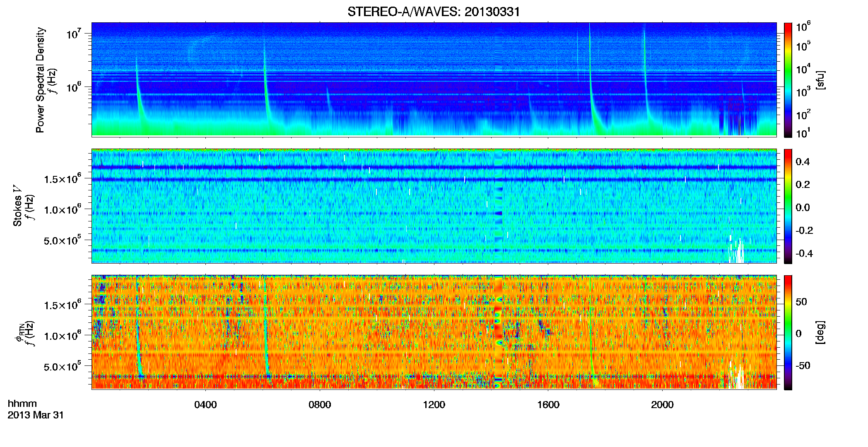Viewport: 868px width, 447px height.
Task: Click the 10^7 tick label on top panel
Action: pos(74,34)
